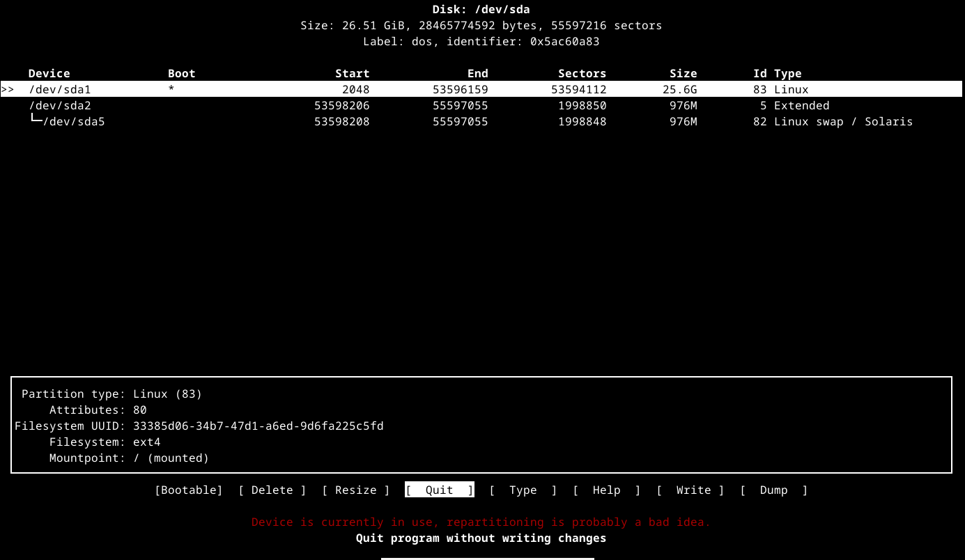Screen dimensions: 965x560
Task: Click the Mountpoint line in info panel
Action: click(x=129, y=458)
